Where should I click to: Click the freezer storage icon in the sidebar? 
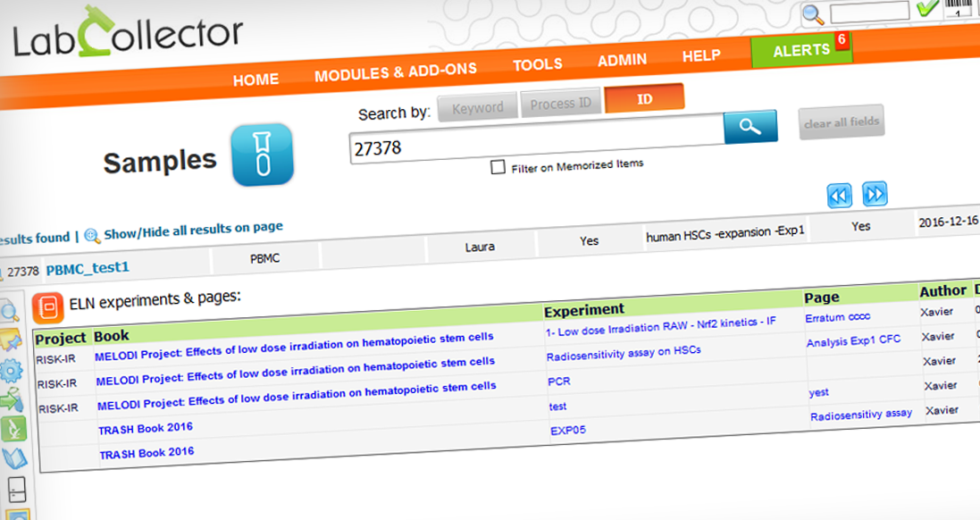17,490
